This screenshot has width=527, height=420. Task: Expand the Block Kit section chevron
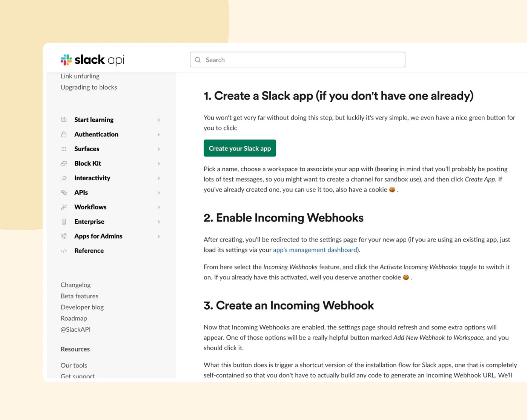click(159, 163)
